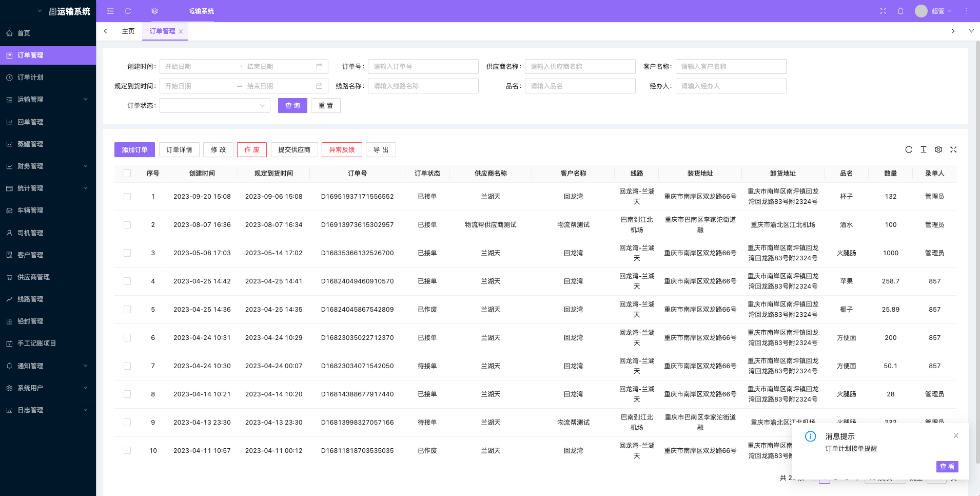Open 蒸罐管理 in the sidebar
The image size is (980, 496).
48,144
